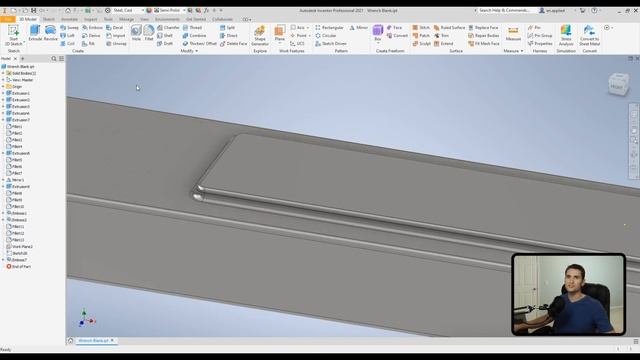Activate the Fillet tool
Viewport: 640px width, 360px height.
click(149, 33)
